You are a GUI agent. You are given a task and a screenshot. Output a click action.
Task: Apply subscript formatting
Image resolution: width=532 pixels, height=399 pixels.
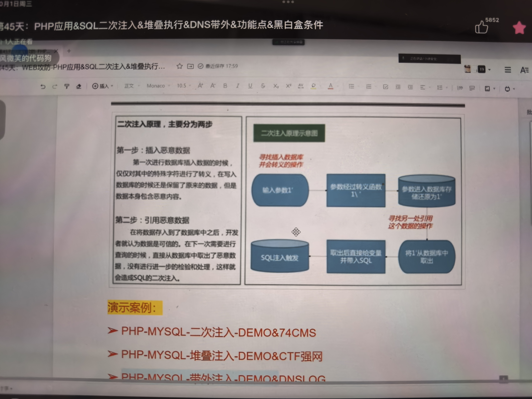[x=276, y=86]
